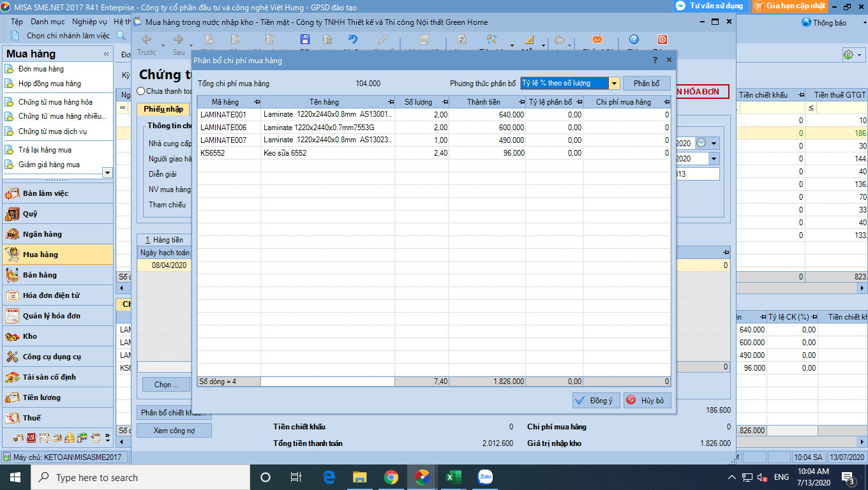Click the gear settings icon

point(848,55)
